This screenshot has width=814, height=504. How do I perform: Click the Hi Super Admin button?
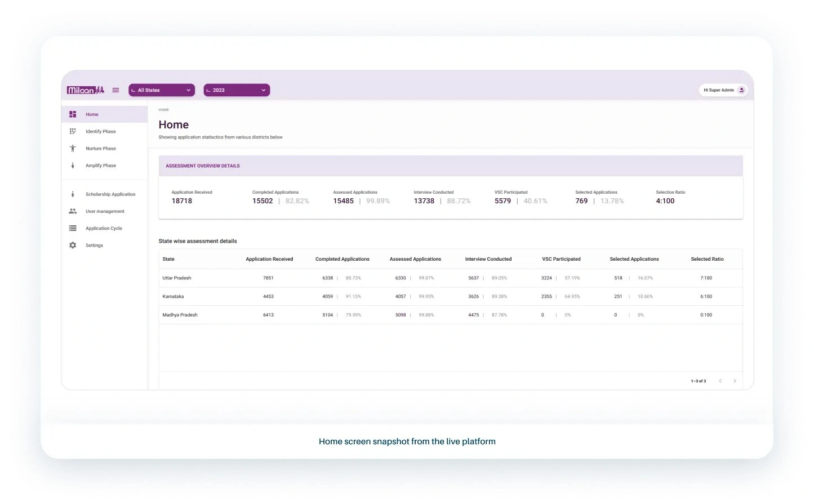point(719,90)
